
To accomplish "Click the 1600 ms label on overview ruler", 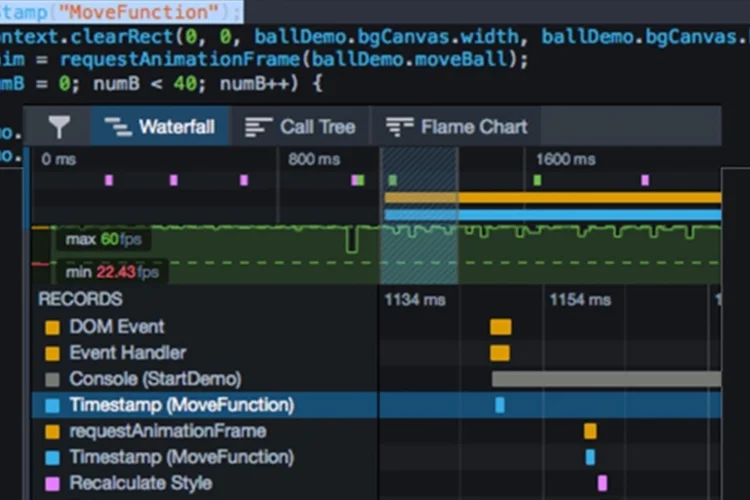I will (x=565, y=159).
